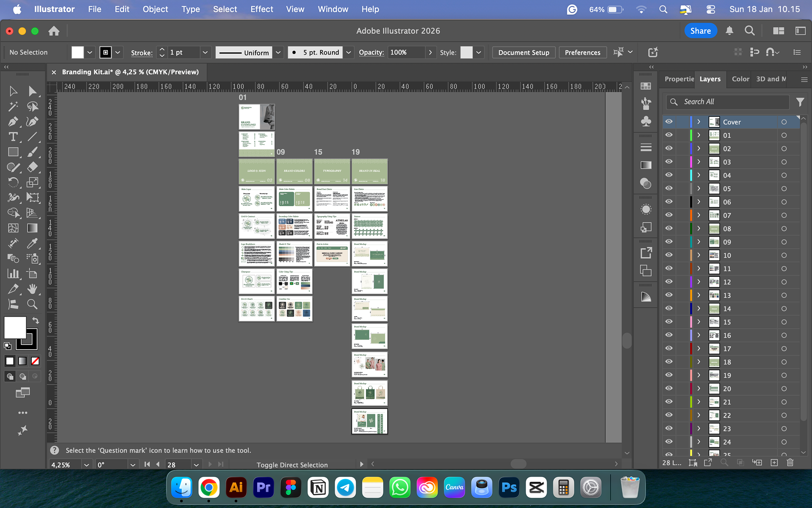Toggle visibility of layer 05
Screen dimensions: 812x508
coord(669,188)
